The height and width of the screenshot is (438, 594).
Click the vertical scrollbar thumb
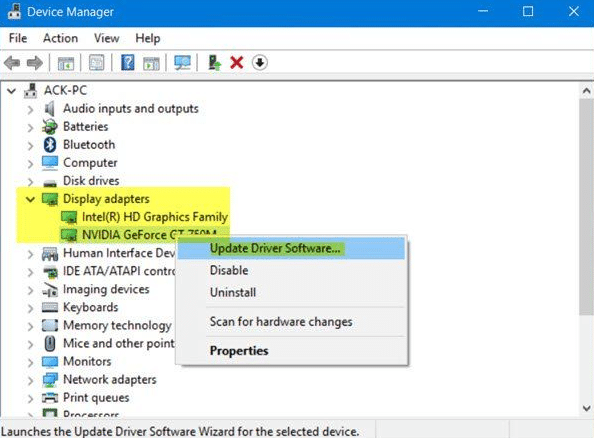(586, 207)
